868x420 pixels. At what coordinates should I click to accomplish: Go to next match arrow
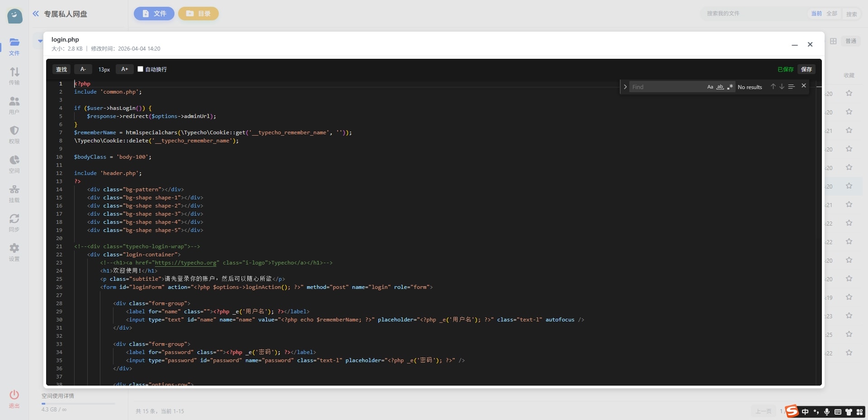coord(782,86)
